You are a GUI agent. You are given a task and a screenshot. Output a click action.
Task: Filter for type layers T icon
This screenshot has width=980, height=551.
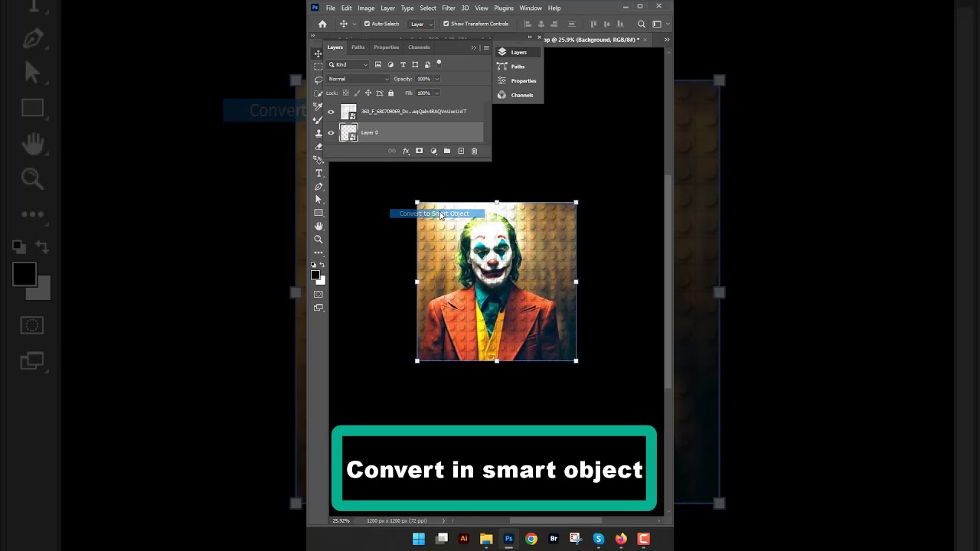point(403,64)
